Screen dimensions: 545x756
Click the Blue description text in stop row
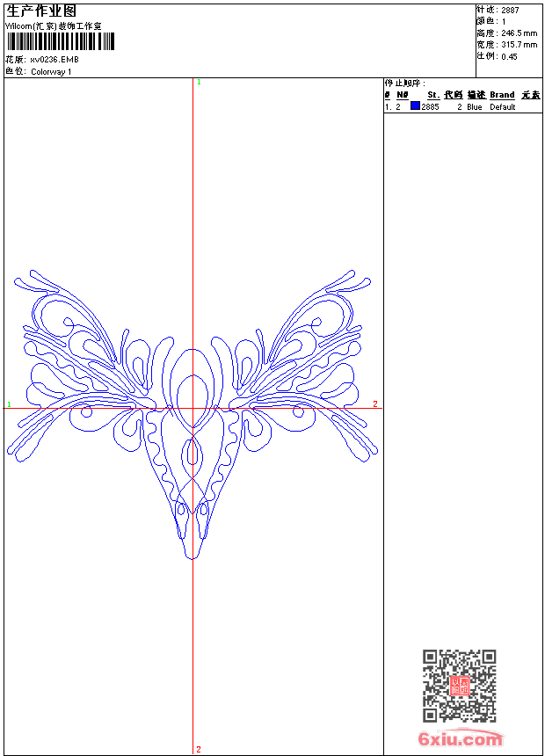[475, 107]
